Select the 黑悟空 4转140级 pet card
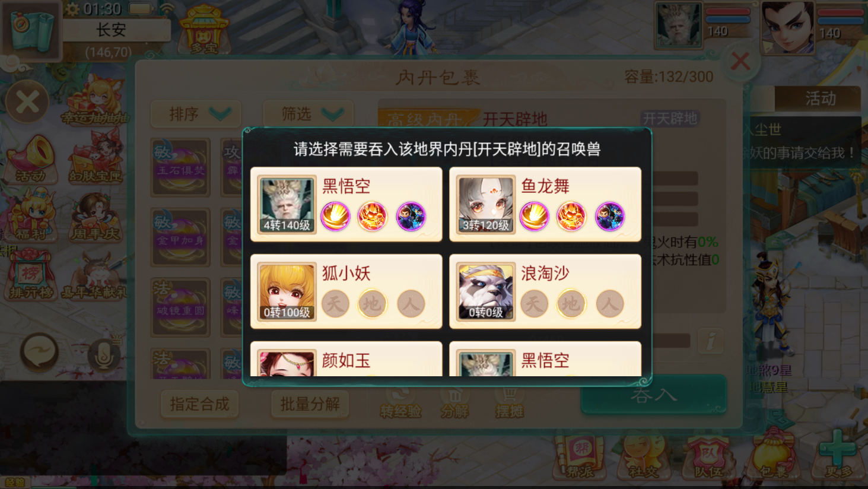 (x=346, y=204)
